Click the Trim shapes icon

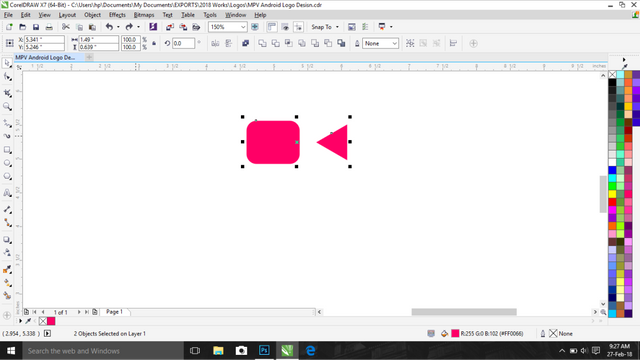pos(276,43)
